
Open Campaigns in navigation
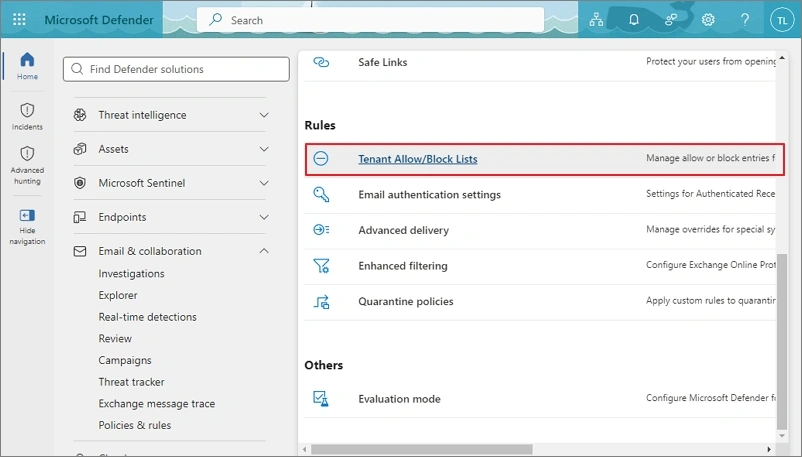[125, 360]
